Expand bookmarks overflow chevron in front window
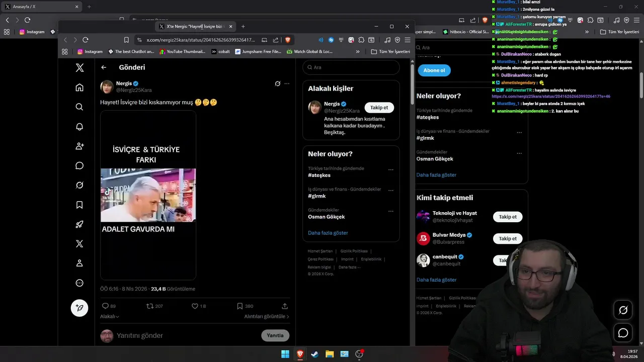The height and width of the screenshot is (362, 644). (x=358, y=51)
